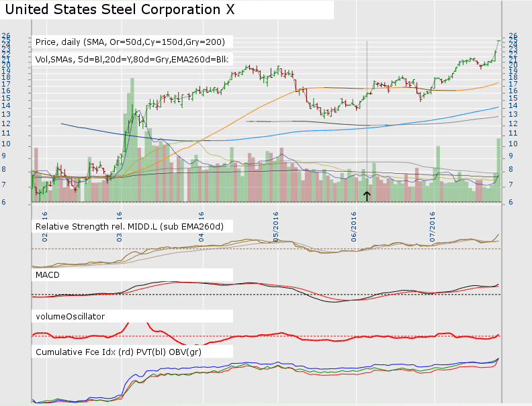Image resolution: width=532 pixels, height=406 pixels.
Task: Click the MACD panel label
Action: coord(48,274)
